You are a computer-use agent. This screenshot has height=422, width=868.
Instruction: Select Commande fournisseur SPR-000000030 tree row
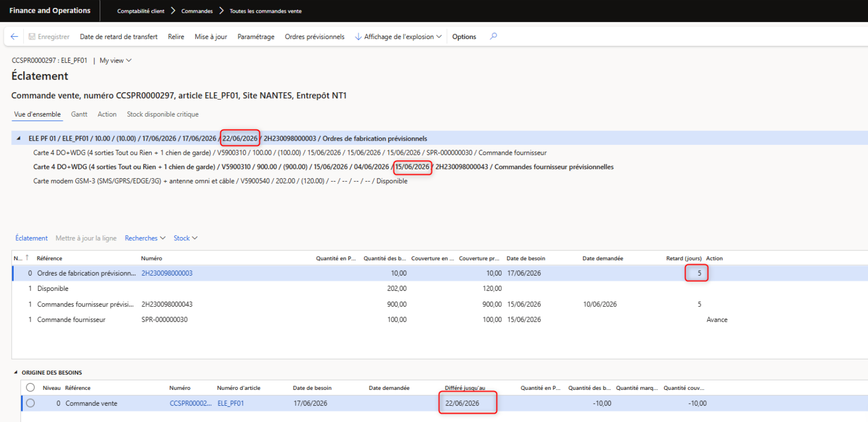pos(290,153)
